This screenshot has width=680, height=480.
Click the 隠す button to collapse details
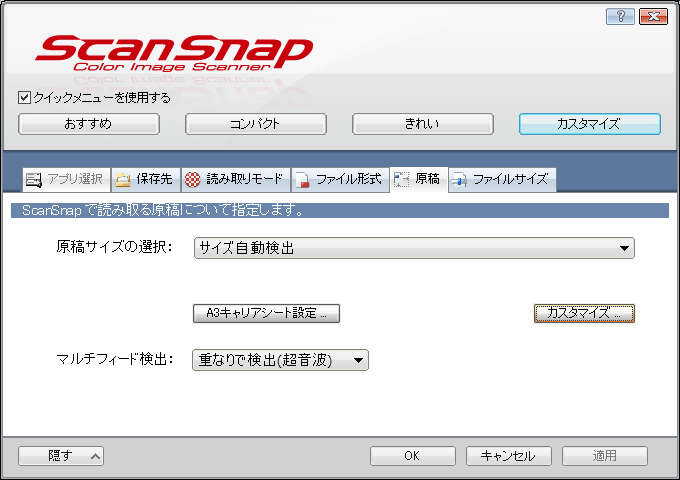pyautogui.click(x=61, y=456)
